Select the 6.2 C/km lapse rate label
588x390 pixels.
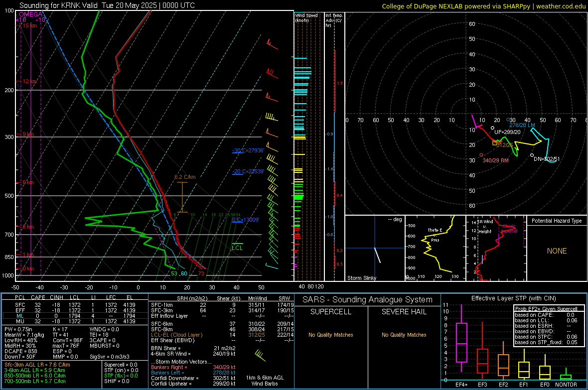pos(185,177)
